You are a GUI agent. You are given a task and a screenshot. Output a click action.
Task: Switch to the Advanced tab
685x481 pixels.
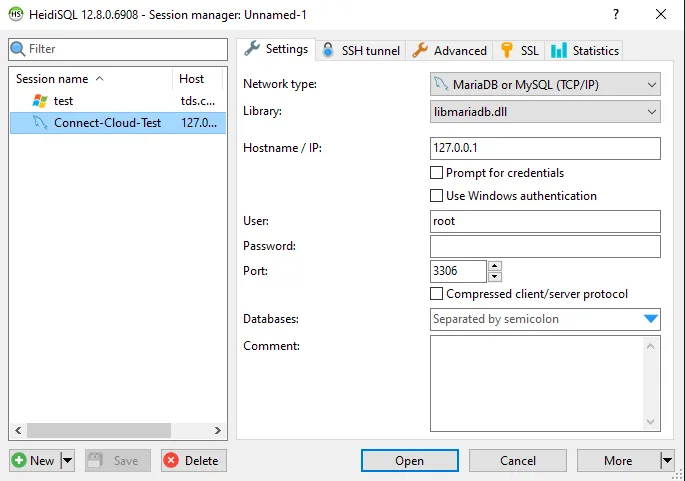[449, 50]
